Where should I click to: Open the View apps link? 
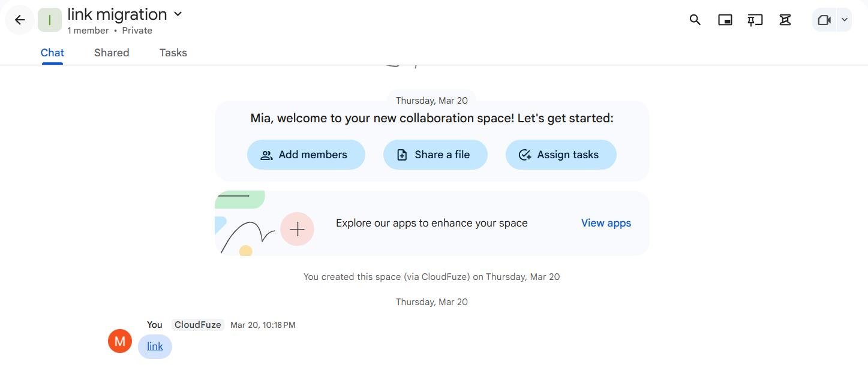[x=606, y=223]
